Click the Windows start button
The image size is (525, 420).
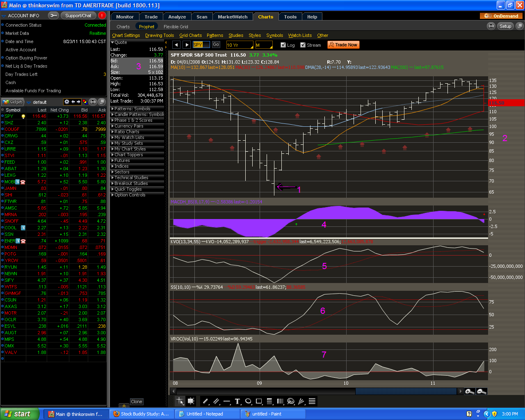(18, 414)
